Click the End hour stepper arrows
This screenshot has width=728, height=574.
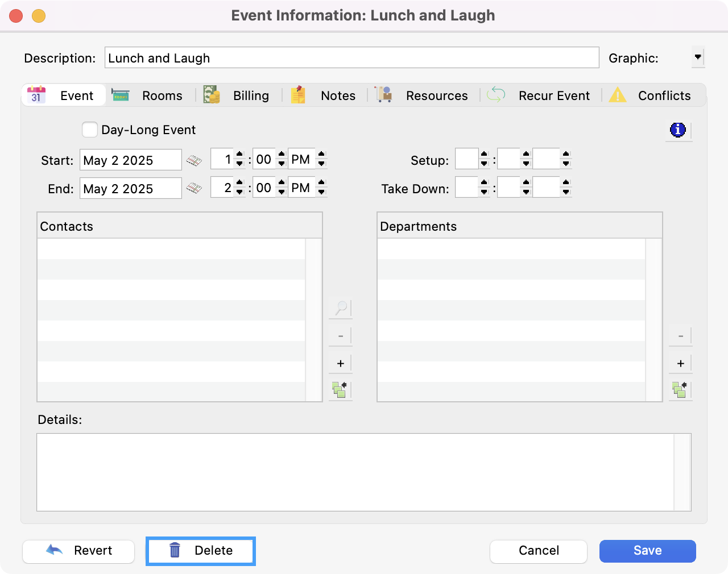point(239,188)
